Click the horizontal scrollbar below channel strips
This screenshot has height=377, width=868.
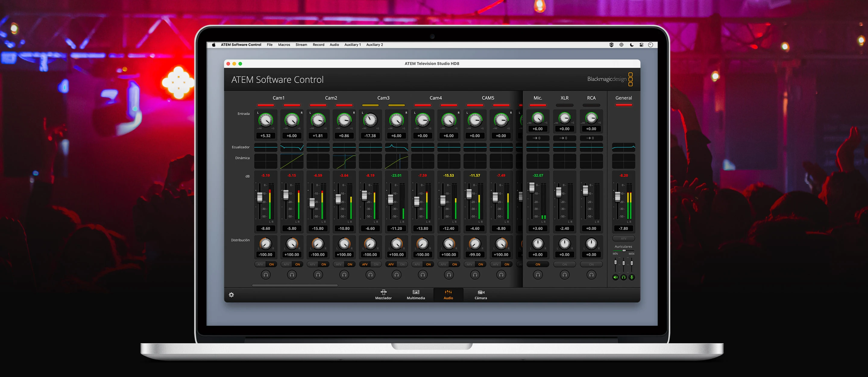(295, 285)
